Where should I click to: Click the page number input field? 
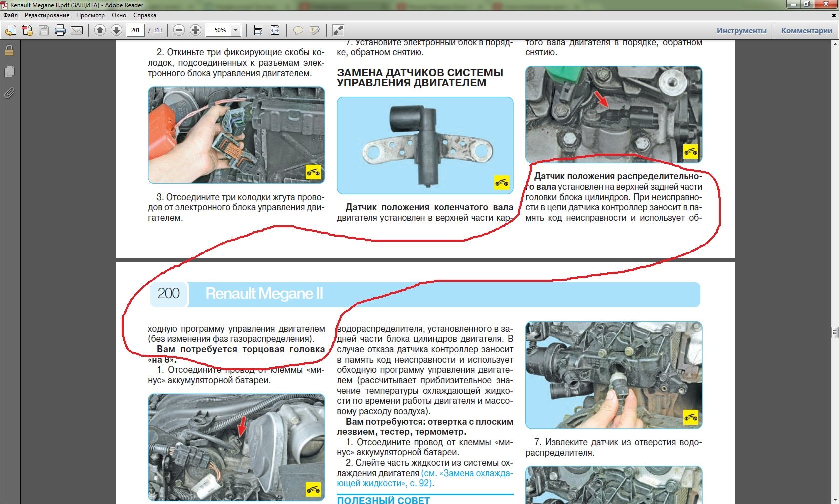(x=135, y=30)
